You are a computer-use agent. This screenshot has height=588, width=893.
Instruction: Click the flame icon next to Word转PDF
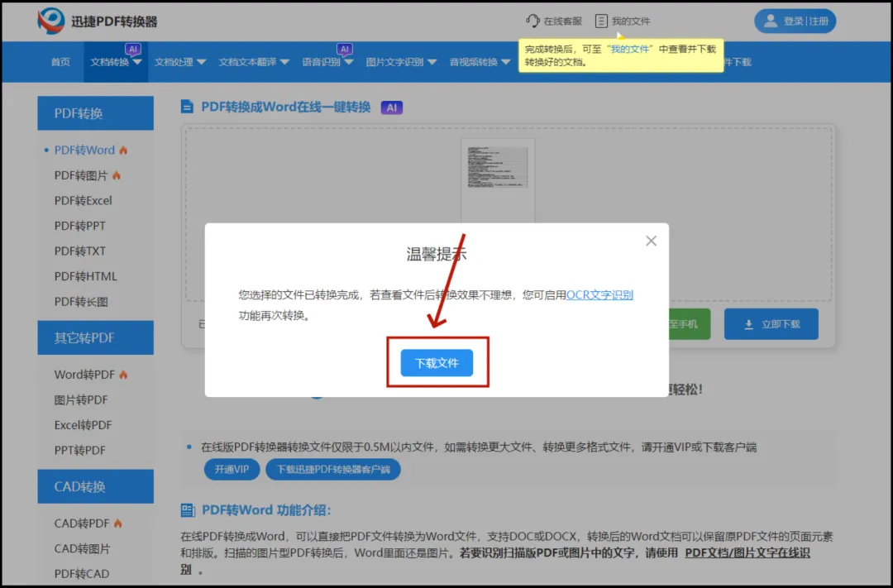[123, 375]
